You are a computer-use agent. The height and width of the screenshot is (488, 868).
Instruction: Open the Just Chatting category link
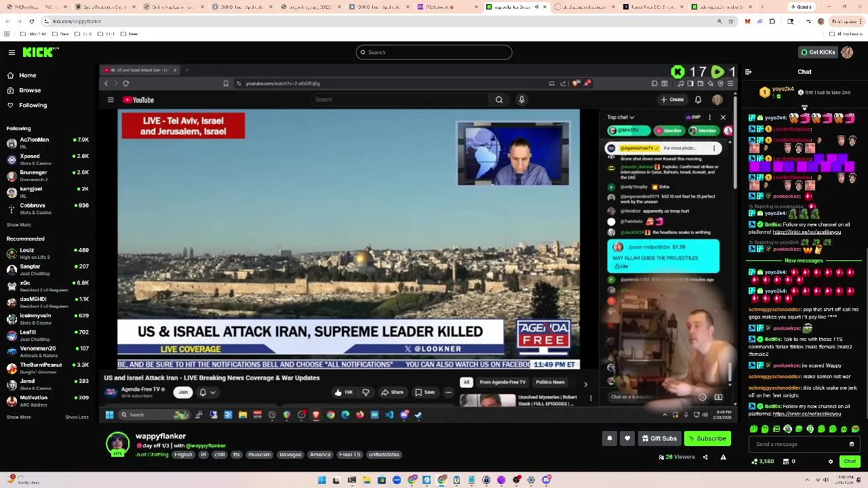click(152, 455)
